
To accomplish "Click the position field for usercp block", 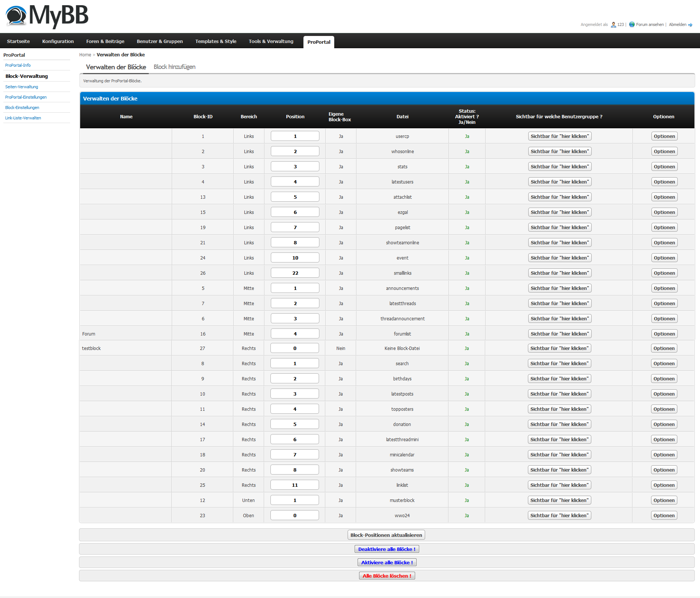I will pos(295,136).
